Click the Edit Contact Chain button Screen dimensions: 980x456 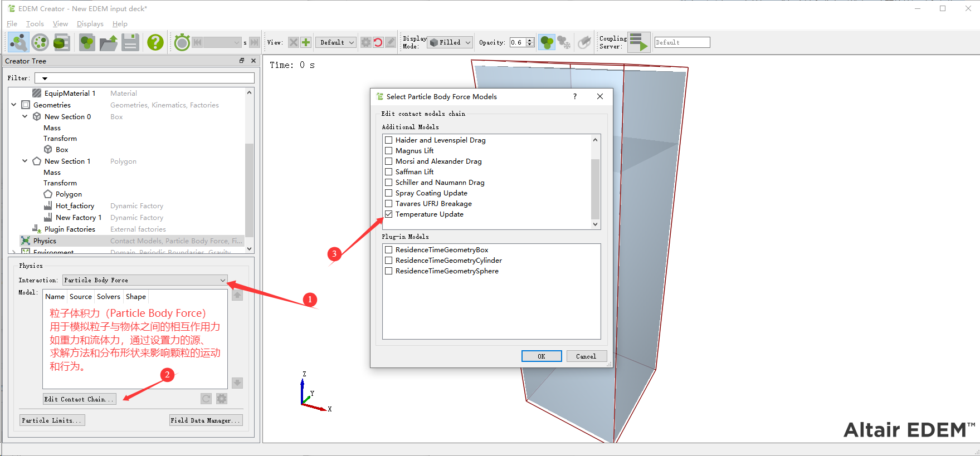click(79, 399)
